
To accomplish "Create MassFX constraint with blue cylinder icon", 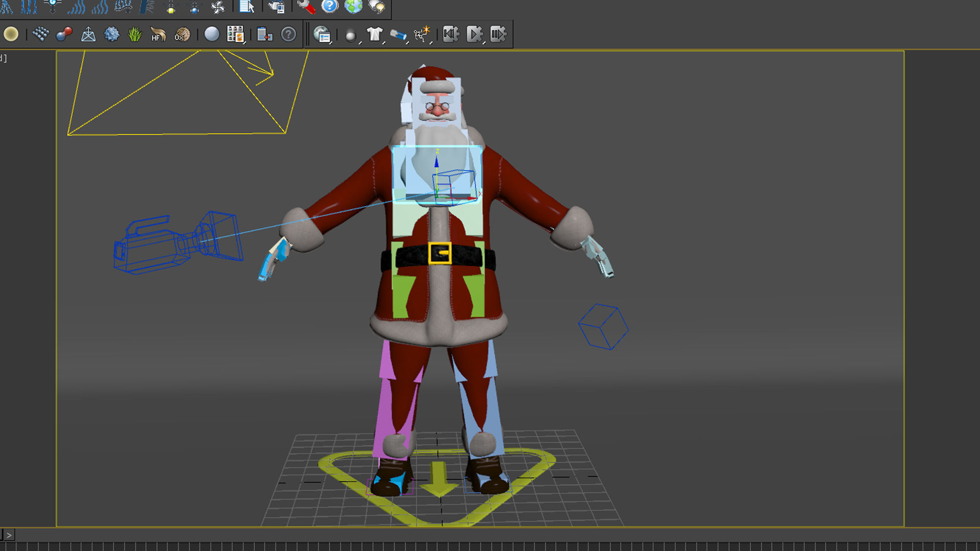I will pyautogui.click(x=398, y=35).
